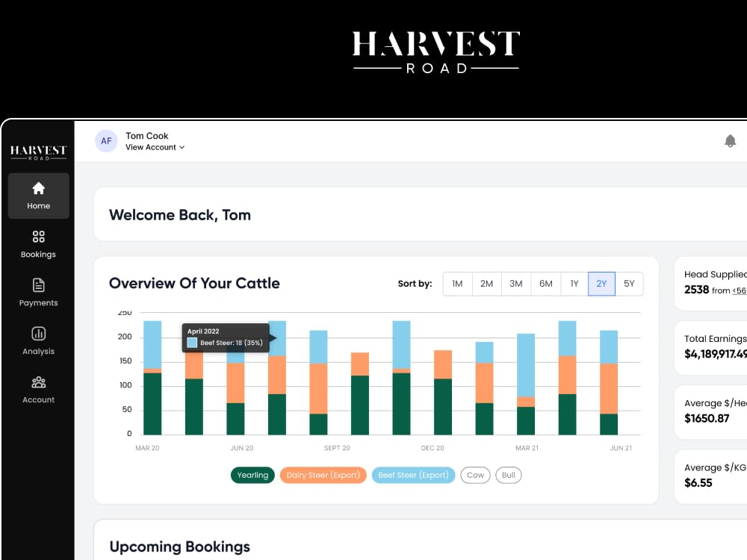Expand the View Account dropdown
The height and width of the screenshot is (560, 747).
tap(155, 148)
